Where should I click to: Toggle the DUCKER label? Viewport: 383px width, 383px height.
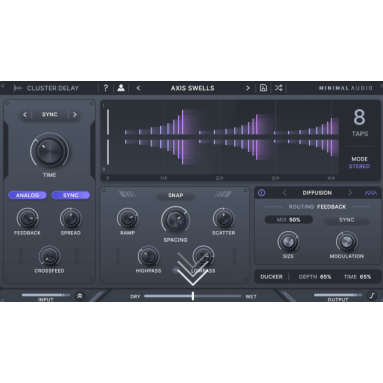click(x=271, y=277)
